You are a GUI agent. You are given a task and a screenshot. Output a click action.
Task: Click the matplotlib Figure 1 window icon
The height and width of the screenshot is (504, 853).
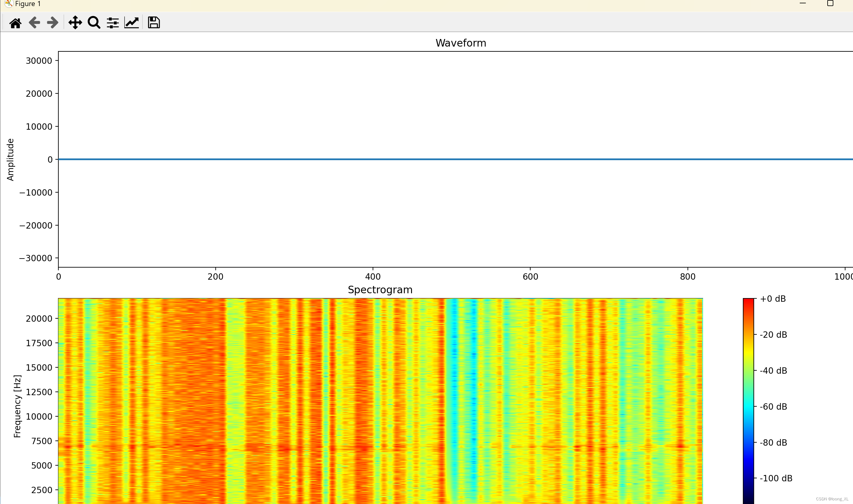[x=8, y=4]
